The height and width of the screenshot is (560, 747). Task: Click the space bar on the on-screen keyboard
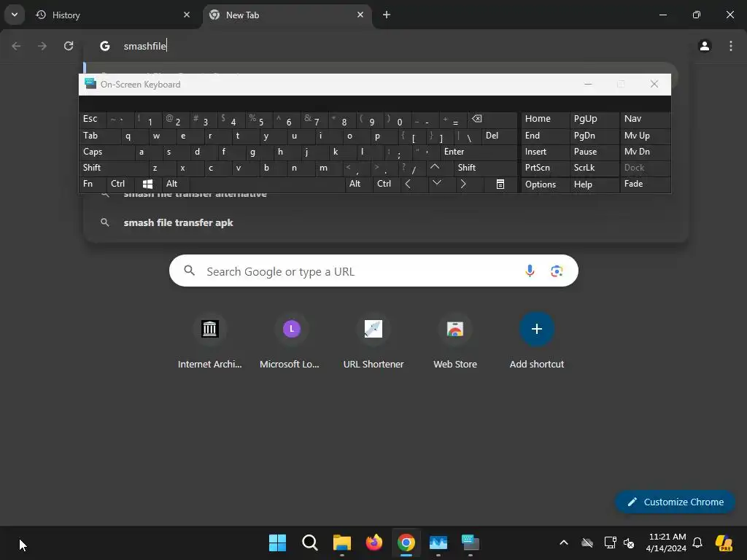coord(267,184)
